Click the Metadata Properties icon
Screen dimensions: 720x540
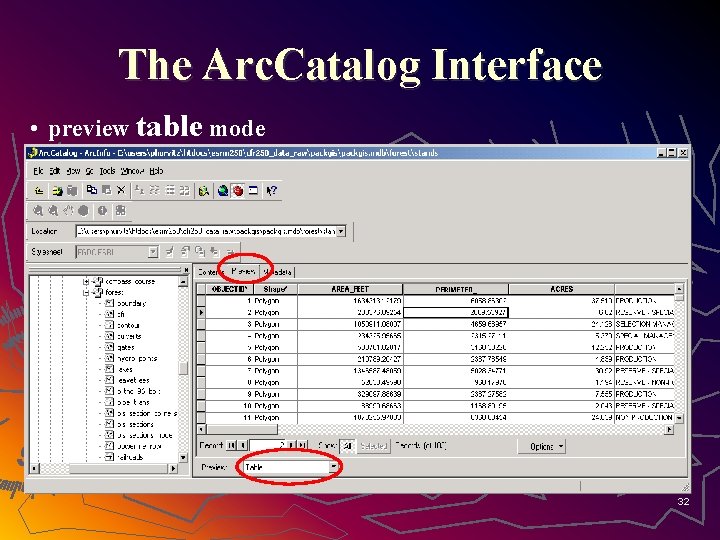point(185,251)
